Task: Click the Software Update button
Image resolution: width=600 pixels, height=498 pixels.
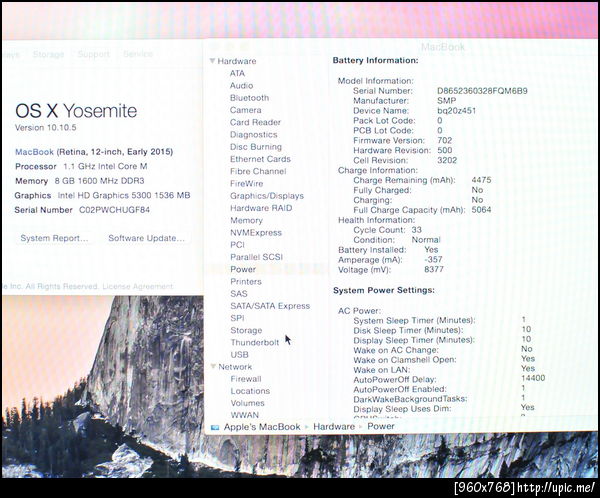Action: click(x=147, y=238)
